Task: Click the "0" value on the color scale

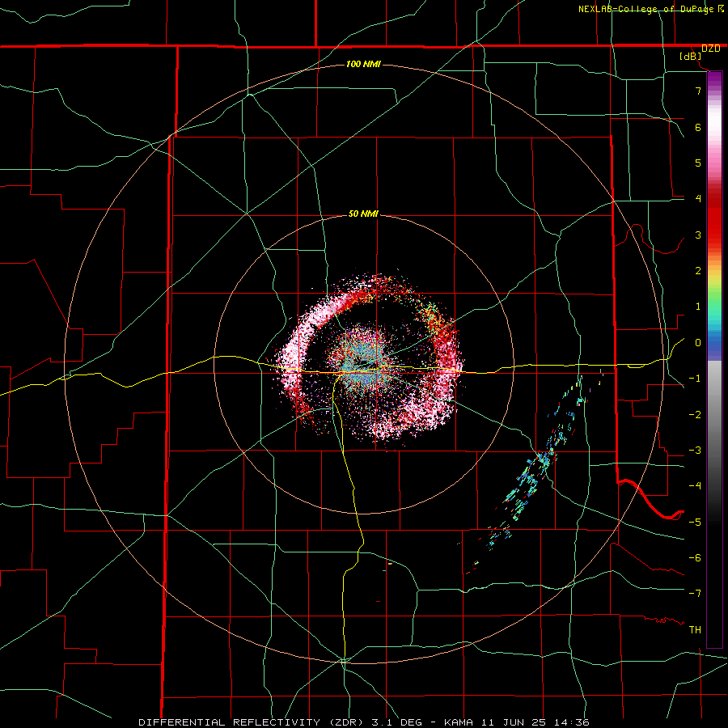Action: click(698, 343)
